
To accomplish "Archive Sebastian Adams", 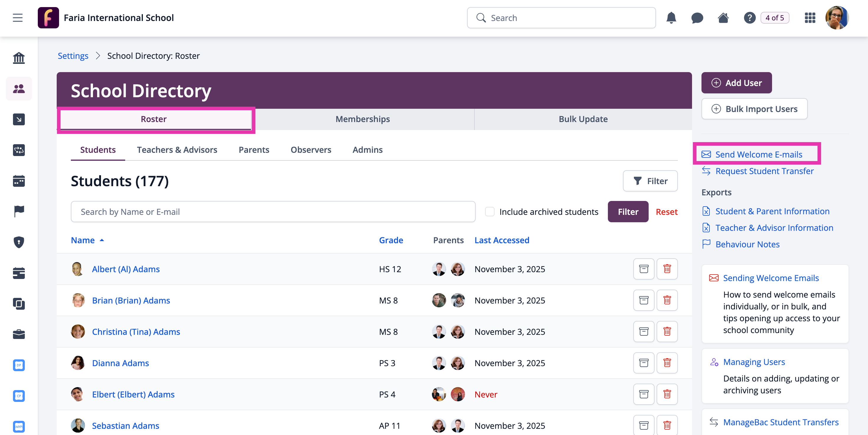I will [x=644, y=425].
